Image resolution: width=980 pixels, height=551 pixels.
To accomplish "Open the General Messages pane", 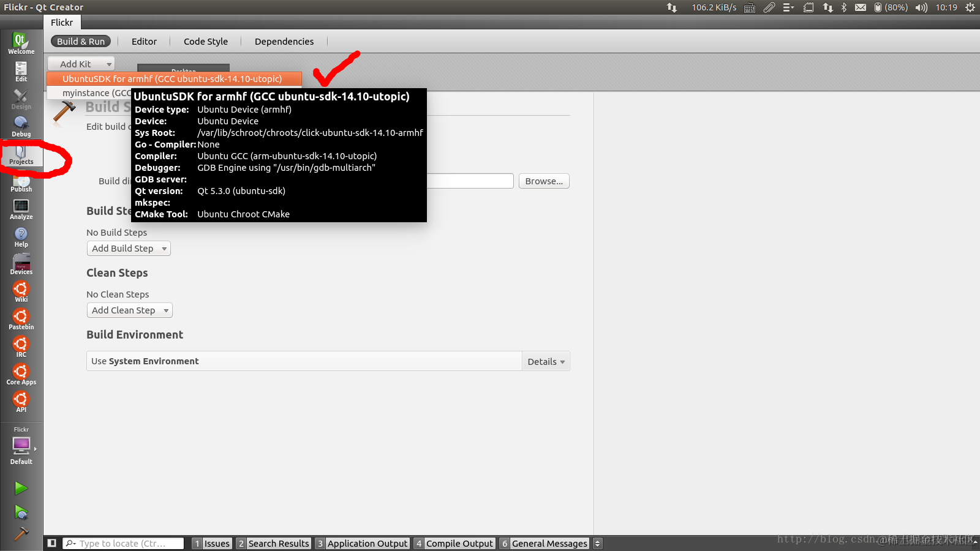I will point(545,544).
